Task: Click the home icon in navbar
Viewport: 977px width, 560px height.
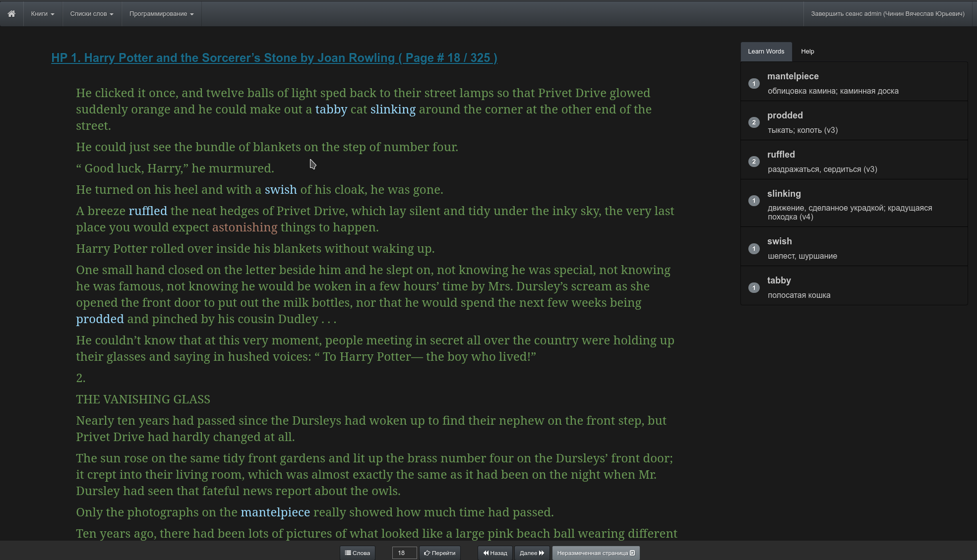Action: click(11, 13)
